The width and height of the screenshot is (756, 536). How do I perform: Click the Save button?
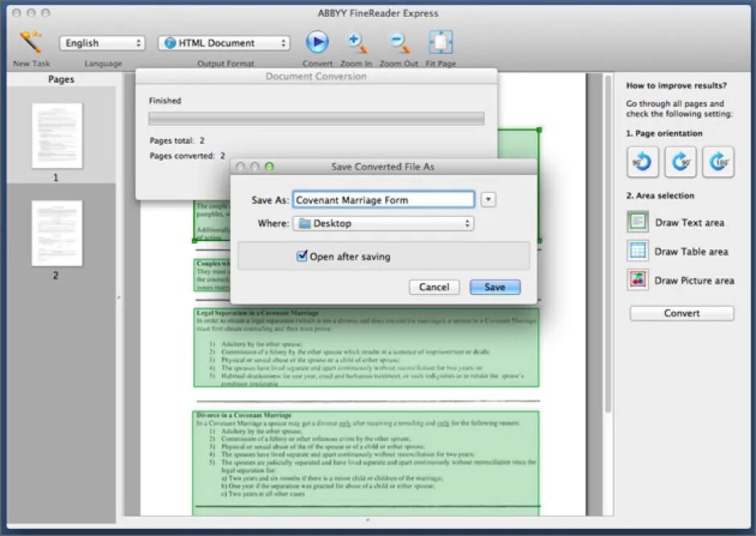[495, 287]
